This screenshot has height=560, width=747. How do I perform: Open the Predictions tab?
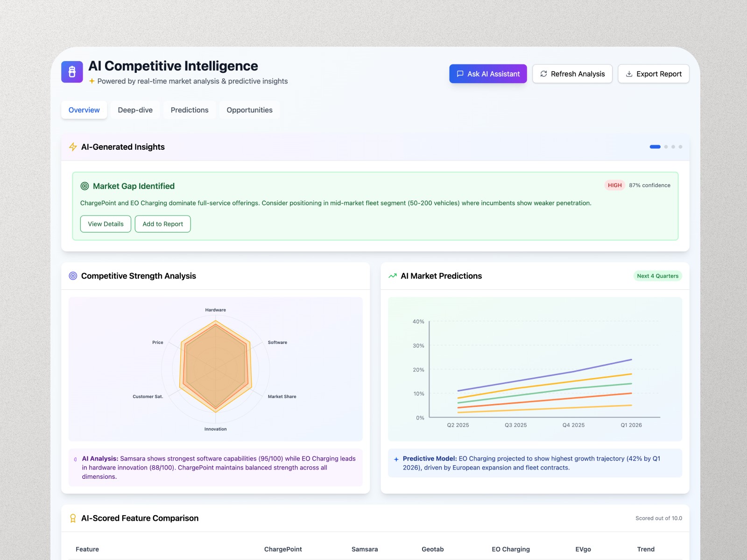coord(190,110)
